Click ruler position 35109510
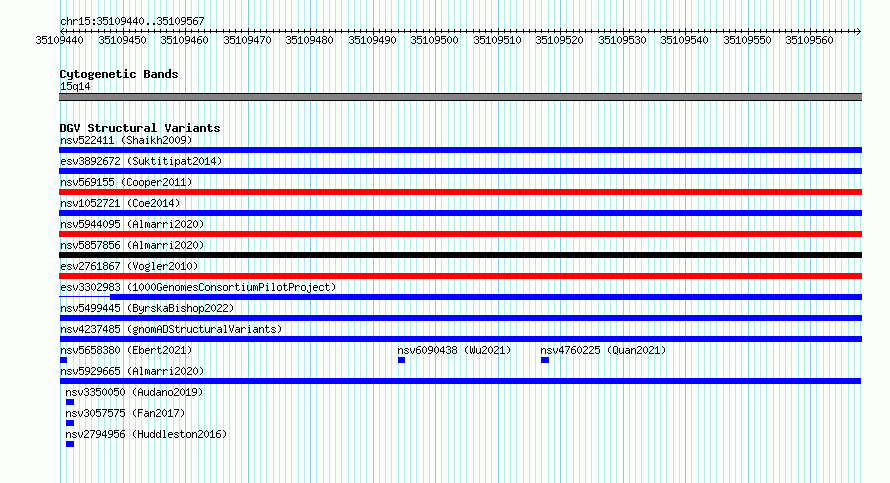The height and width of the screenshot is (483, 890). click(x=497, y=40)
